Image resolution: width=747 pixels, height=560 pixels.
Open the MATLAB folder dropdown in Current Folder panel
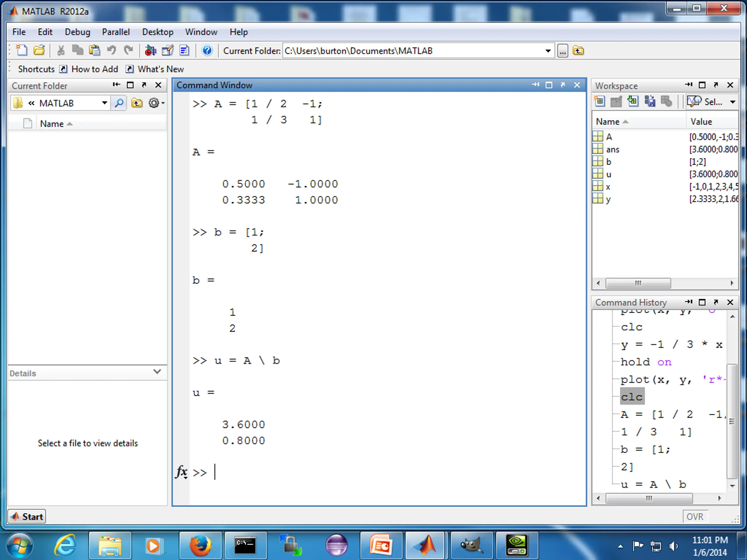point(105,103)
